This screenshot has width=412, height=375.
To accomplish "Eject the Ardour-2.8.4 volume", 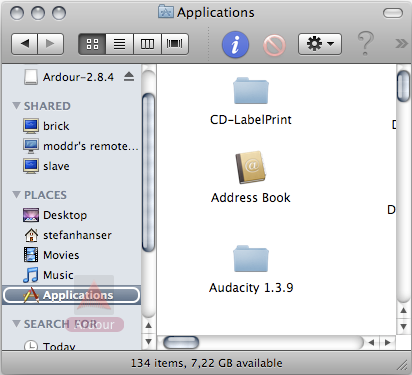I will pyautogui.click(x=129, y=77).
